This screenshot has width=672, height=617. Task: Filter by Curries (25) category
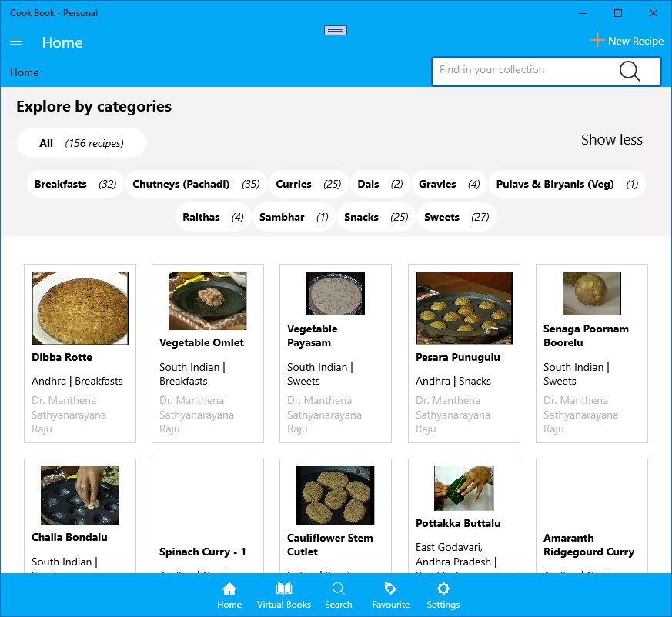click(x=309, y=184)
